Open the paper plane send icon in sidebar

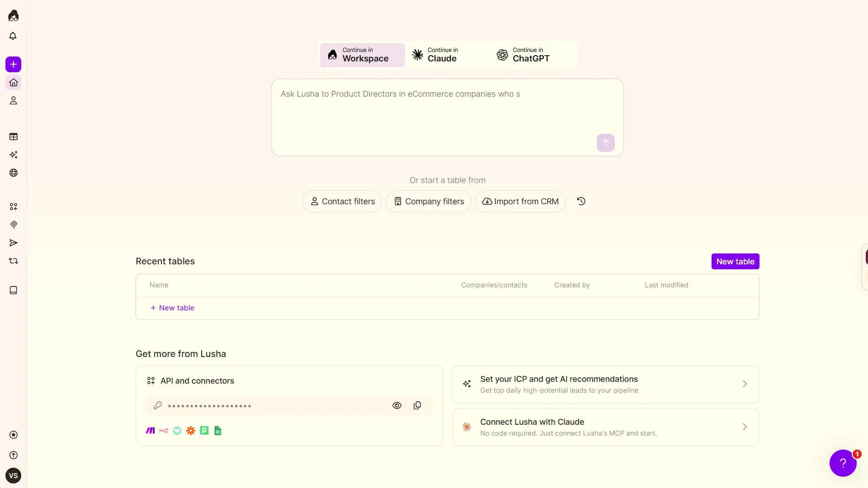point(14,243)
